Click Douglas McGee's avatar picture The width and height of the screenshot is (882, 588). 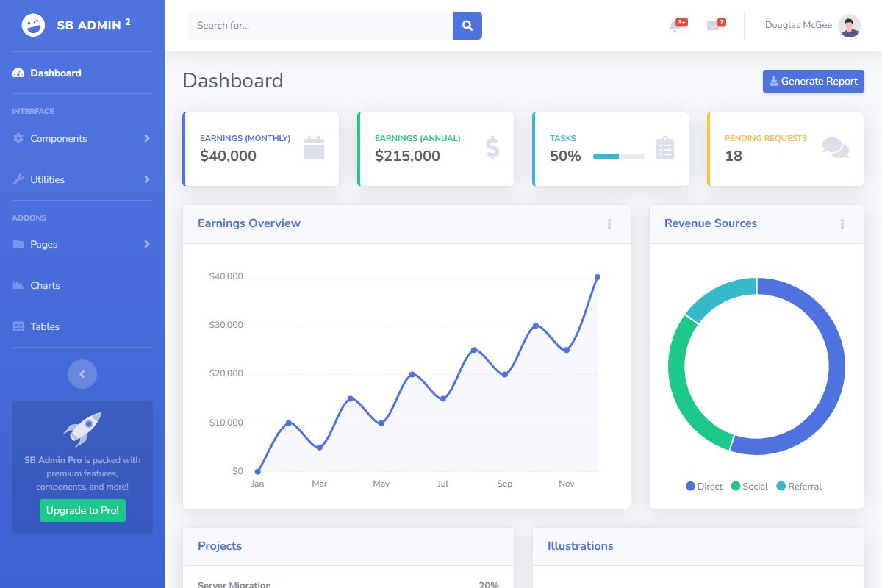(x=850, y=26)
